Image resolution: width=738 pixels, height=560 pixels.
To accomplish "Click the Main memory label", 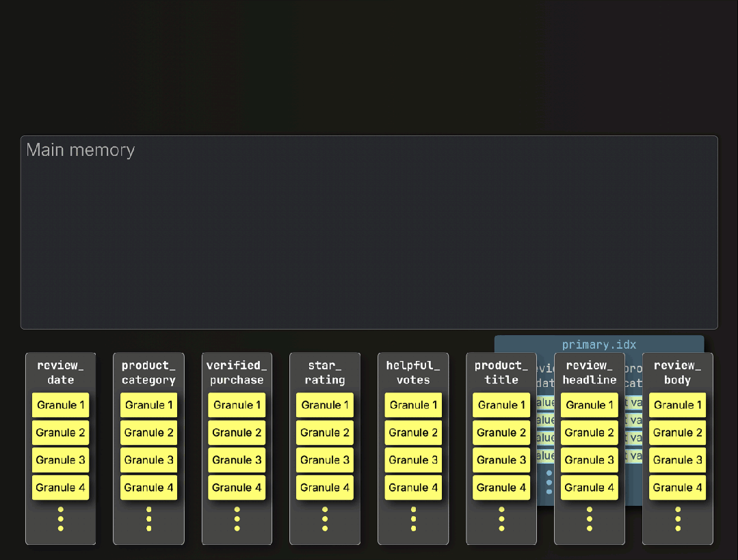I will tap(81, 150).
